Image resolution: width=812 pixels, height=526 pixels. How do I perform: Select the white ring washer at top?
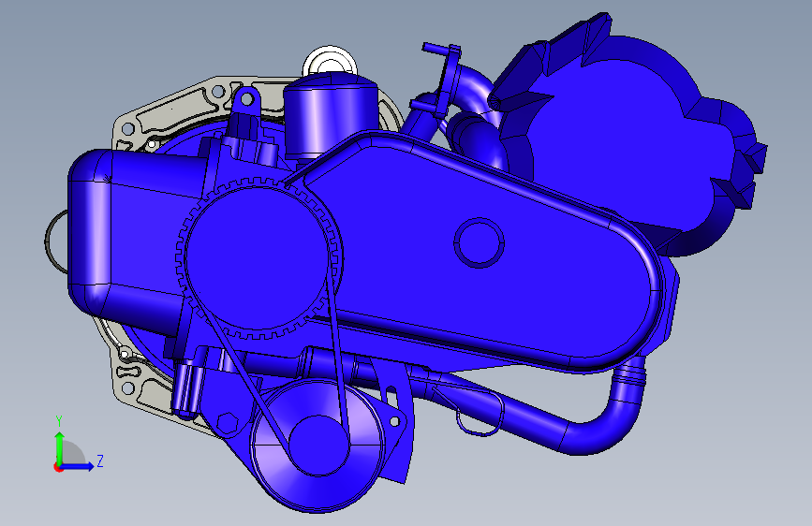pyautogui.click(x=330, y=60)
